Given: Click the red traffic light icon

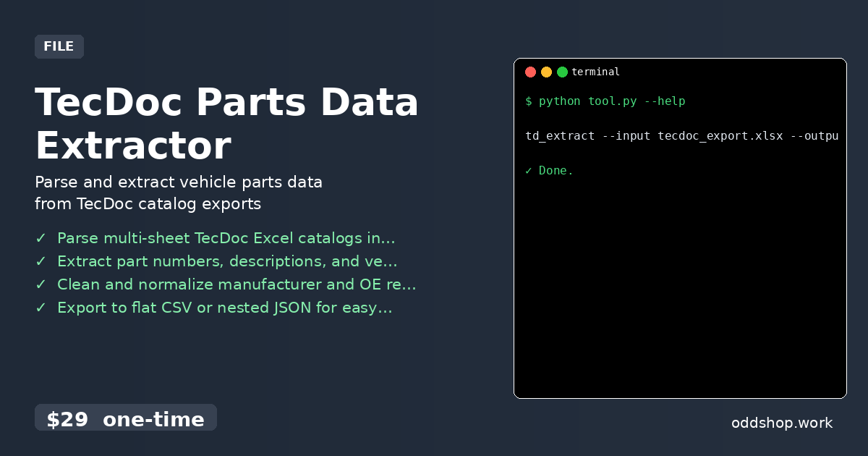Looking at the screenshot, I should point(531,72).
